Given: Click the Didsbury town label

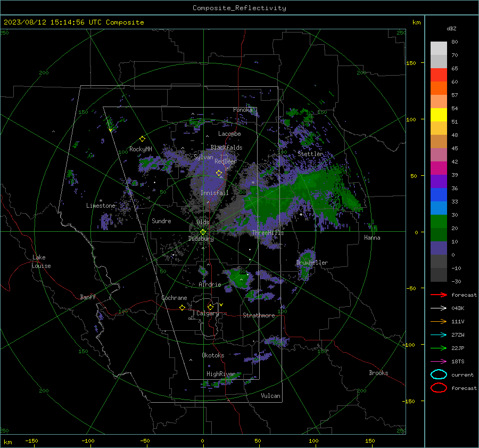Looking at the screenshot, I should coord(201,239).
